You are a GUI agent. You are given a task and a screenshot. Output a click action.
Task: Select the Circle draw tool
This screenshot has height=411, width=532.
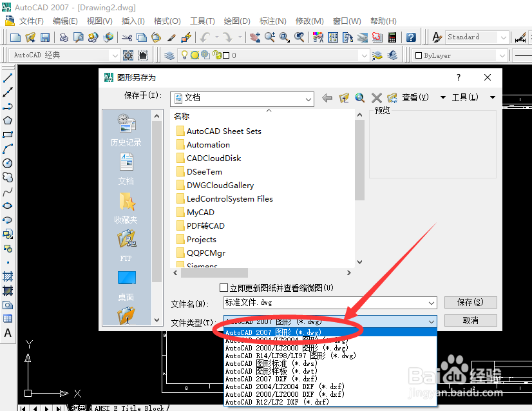click(x=8, y=163)
